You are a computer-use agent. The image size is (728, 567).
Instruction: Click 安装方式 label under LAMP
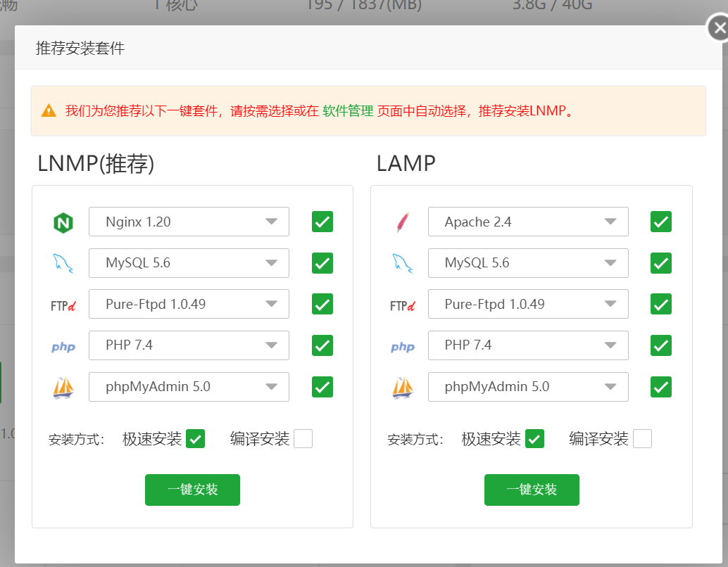point(415,440)
